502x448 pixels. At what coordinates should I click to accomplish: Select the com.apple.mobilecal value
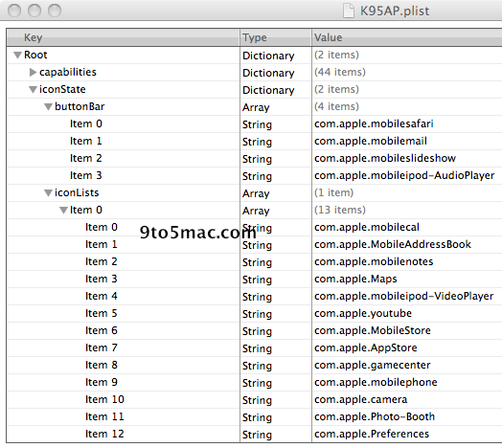(x=367, y=227)
